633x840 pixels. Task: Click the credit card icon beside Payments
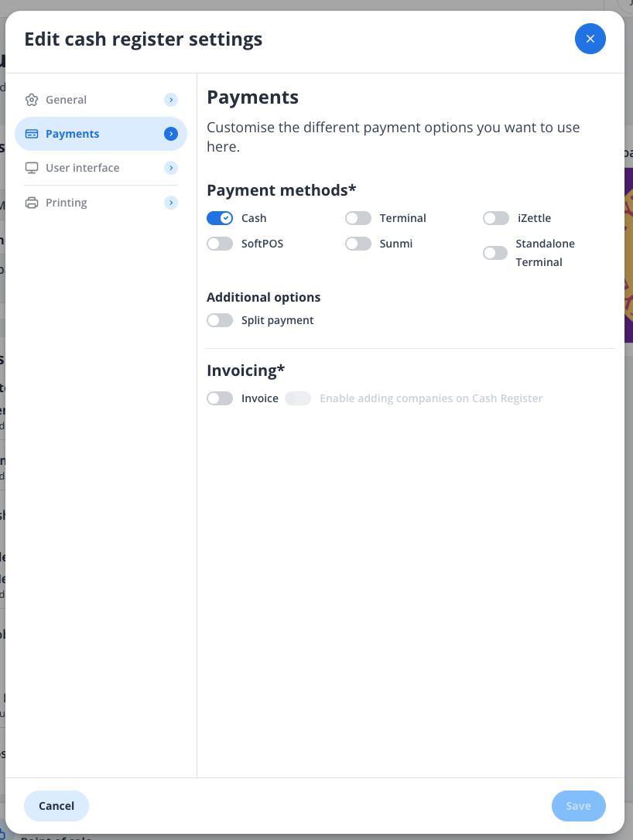(31, 133)
